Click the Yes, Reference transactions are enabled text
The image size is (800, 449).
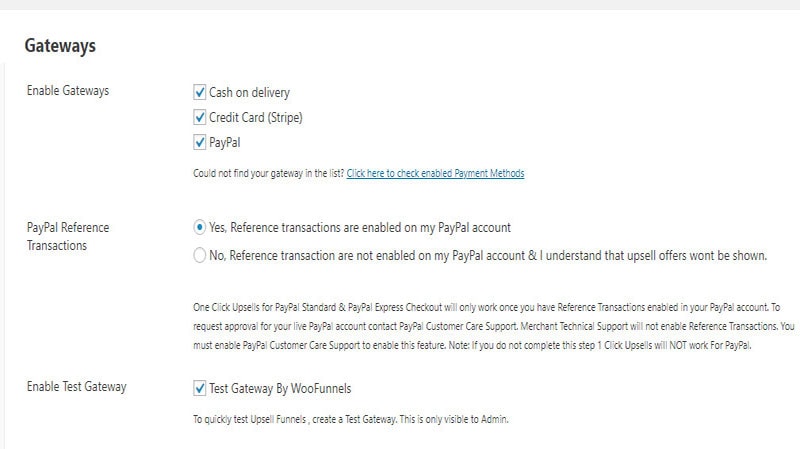point(360,227)
